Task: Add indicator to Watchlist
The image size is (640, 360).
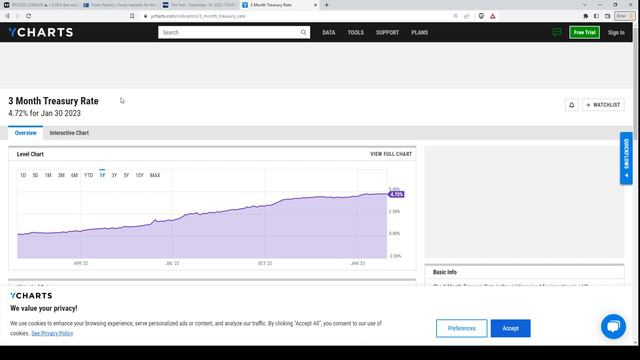Action: point(603,105)
